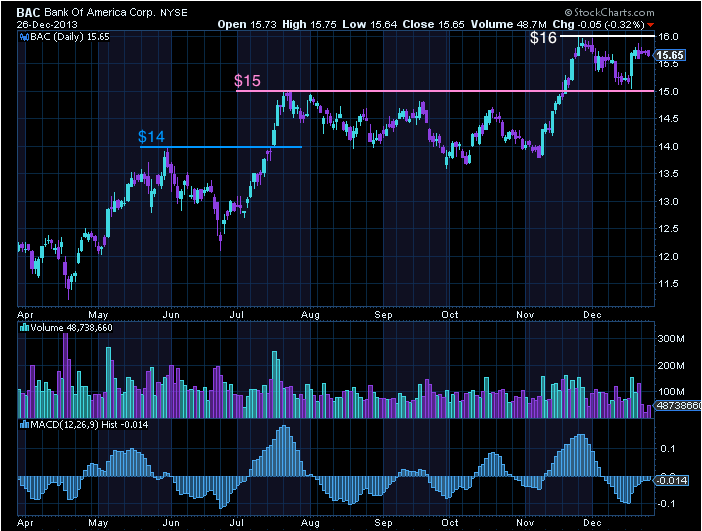Click the MACD(12,26,9) Hist -0.014 label
The width and height of the screenshot is (702, 531).
89,424
